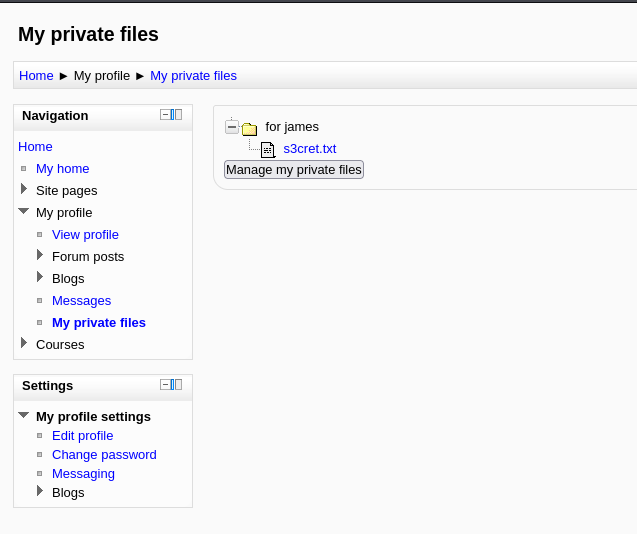Collapse the 'for james' folder tree

tap(232, 127)
